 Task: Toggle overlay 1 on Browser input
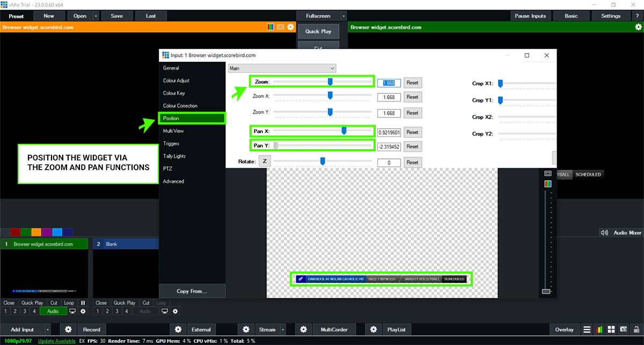click(x=6, y=311)
